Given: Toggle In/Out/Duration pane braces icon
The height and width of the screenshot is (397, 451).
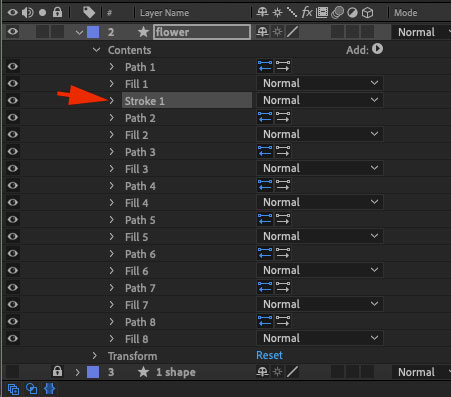Looking at the screenshot, I should pyautogui.click(x=49, y=389).
